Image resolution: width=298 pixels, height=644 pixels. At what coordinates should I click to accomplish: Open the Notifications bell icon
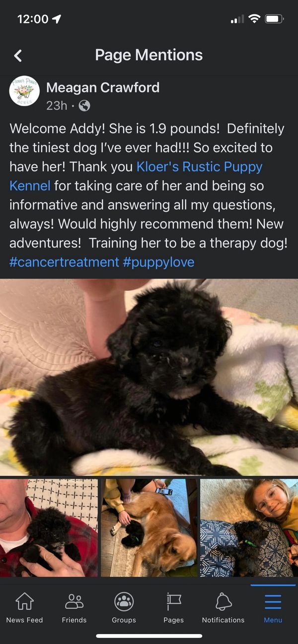(223, 601)
